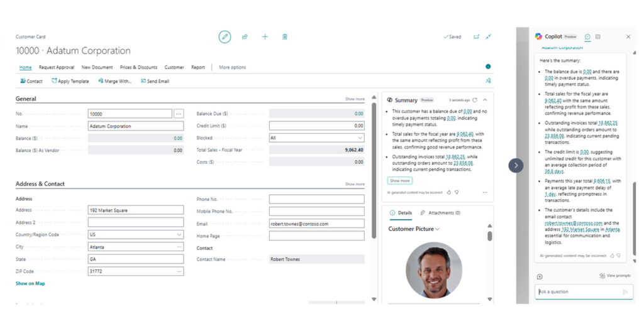Open the ZIP Code lookup ellipsis
644x309 pixels.
pos(179,271)
